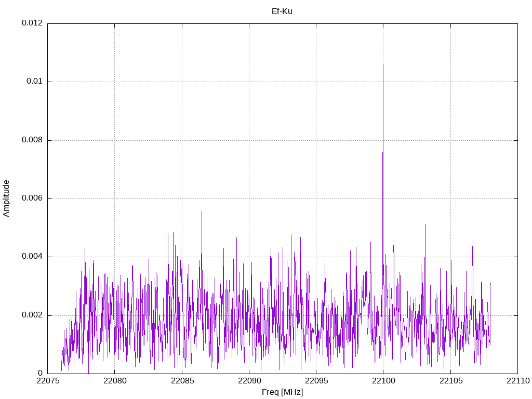Viewport: 532px width, 399px height.
Task: Click the x-axis tick label 22075
Action: tap(48, 381)
